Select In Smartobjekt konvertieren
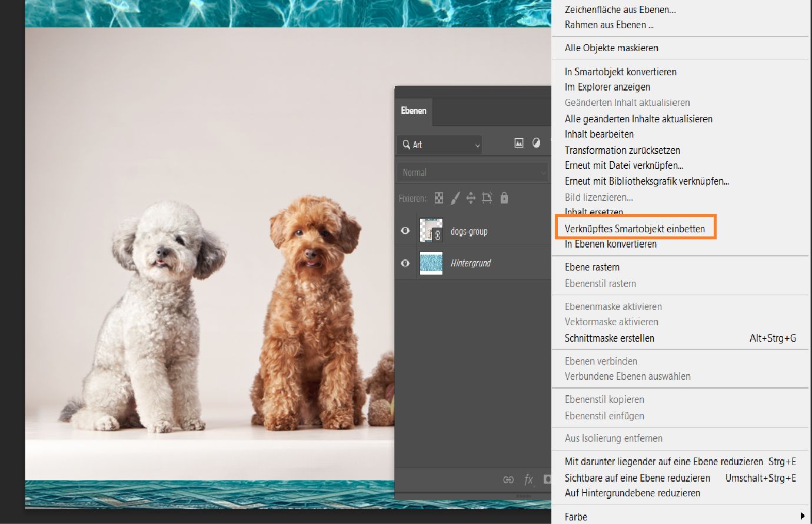Viewport: 812px width, 524px height. (621, 72)
